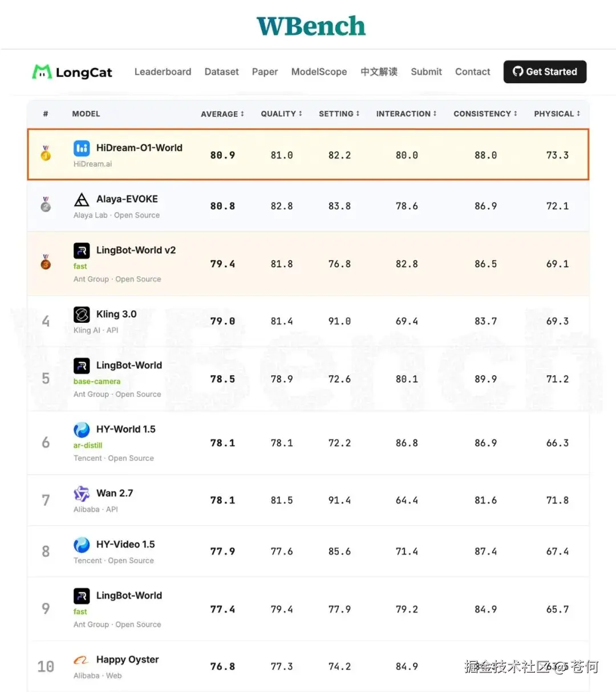
Task: Go to the ModelScope menu link
Action: (x=319, y=72)
